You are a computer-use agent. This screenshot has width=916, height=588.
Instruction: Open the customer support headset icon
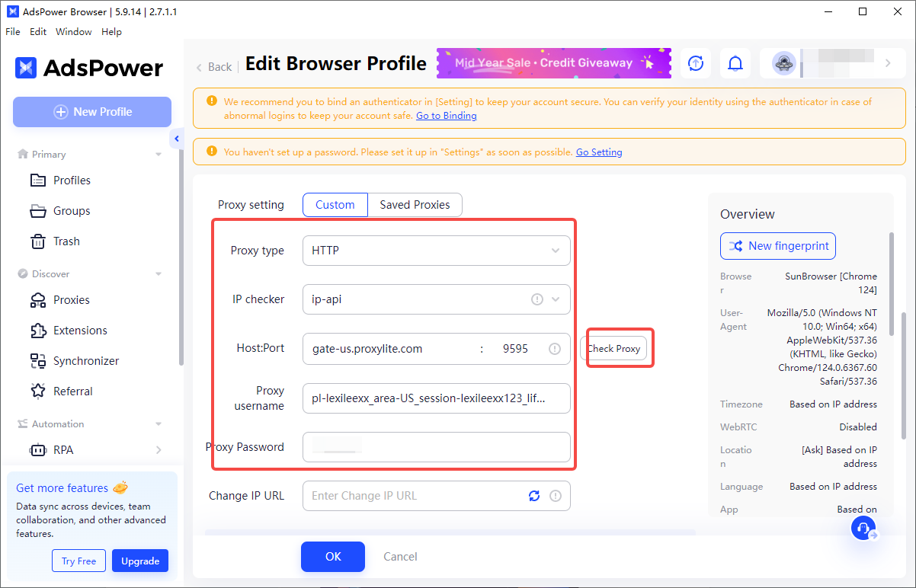point(863,528)
